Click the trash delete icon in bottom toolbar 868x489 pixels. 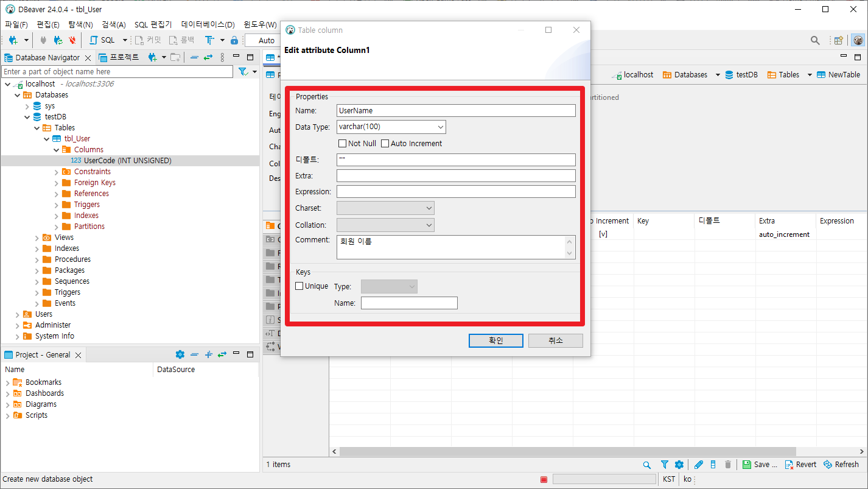(x=727, y=465)
